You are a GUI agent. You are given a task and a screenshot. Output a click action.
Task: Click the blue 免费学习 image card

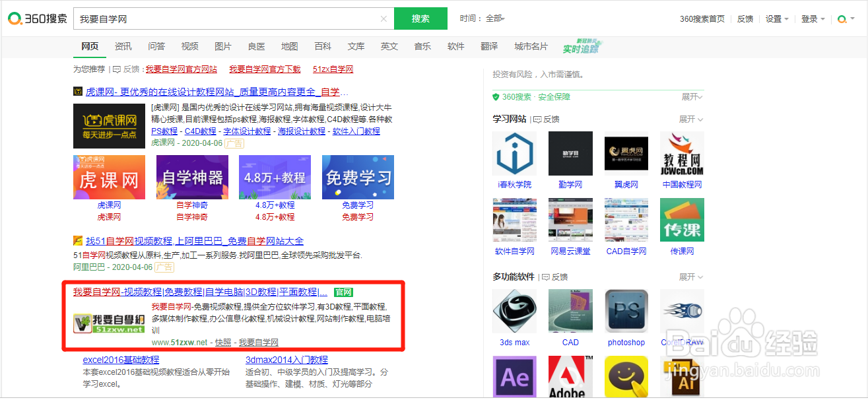pos(358,177)
